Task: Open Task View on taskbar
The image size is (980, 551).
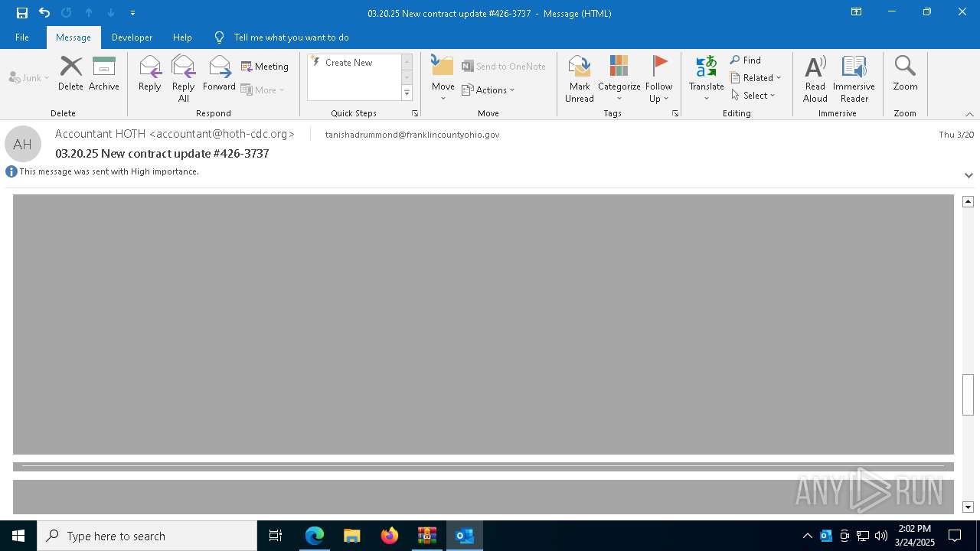Action: tap(276, 536)
